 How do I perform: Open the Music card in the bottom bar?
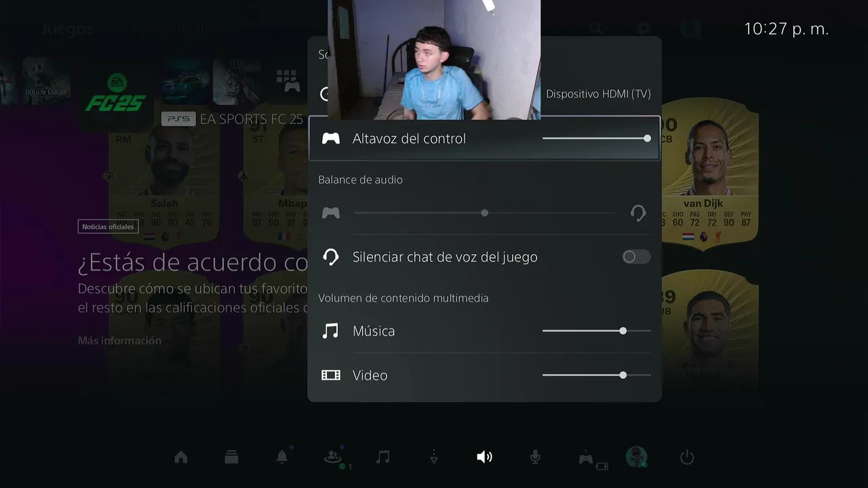click(382, 457)
